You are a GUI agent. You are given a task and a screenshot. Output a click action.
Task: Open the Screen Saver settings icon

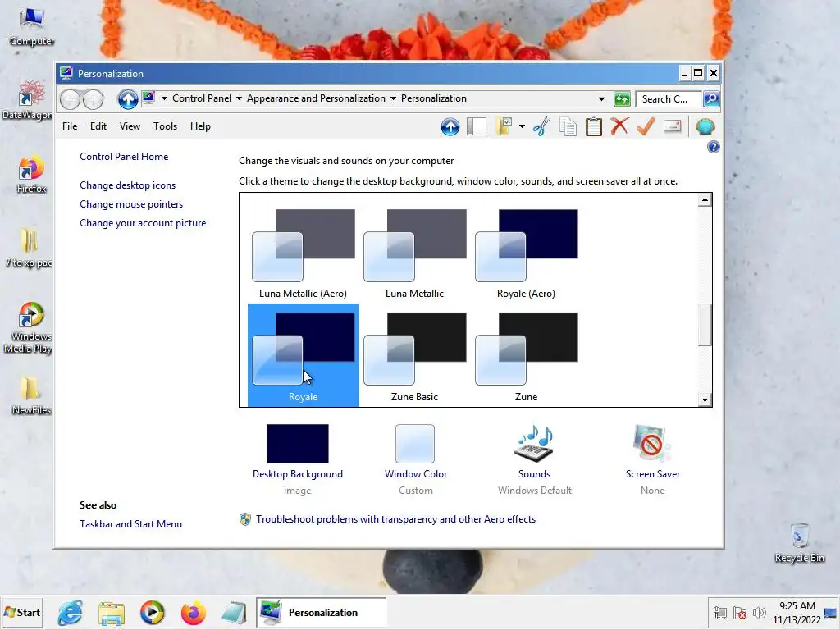[x=651, y=444]
